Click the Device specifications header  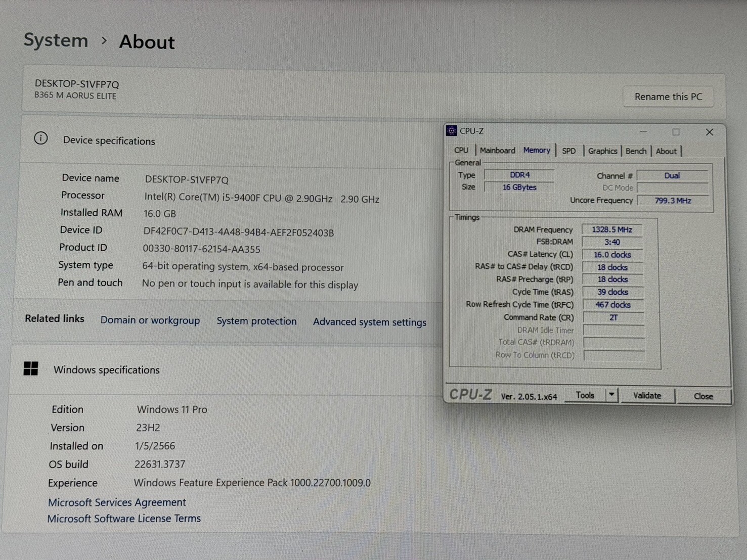click(109, 141)
